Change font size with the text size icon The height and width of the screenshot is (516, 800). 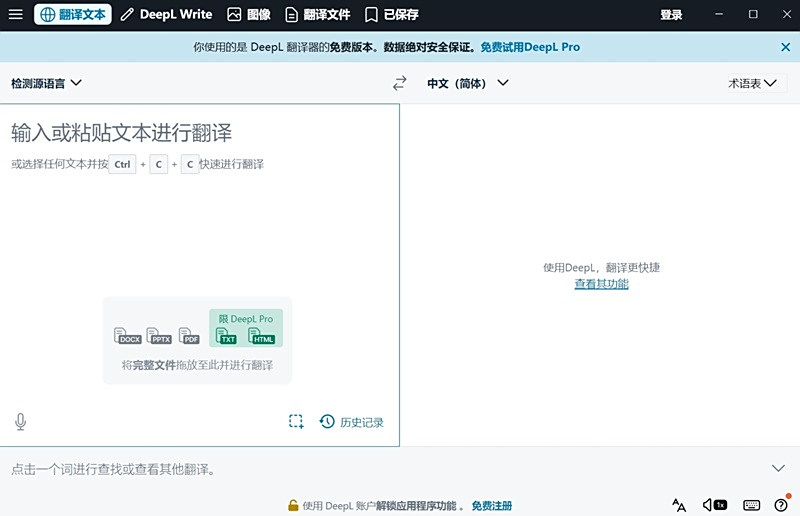pos(679,505)
